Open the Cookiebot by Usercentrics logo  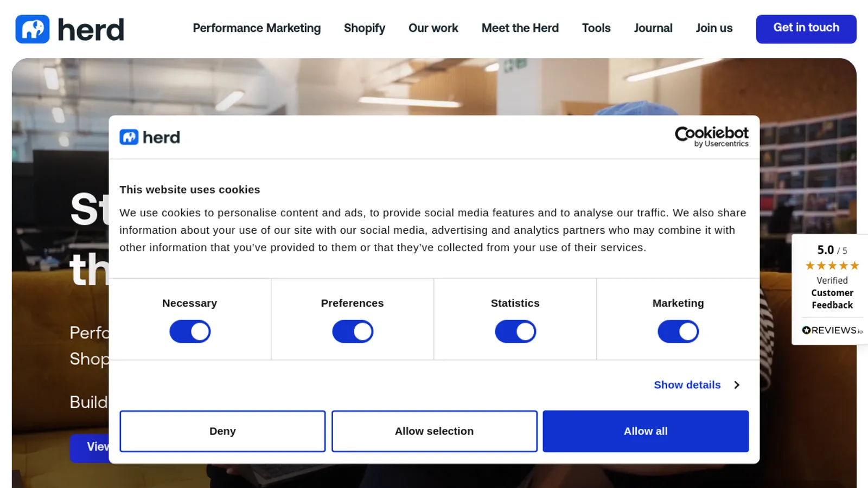(711, 137)
